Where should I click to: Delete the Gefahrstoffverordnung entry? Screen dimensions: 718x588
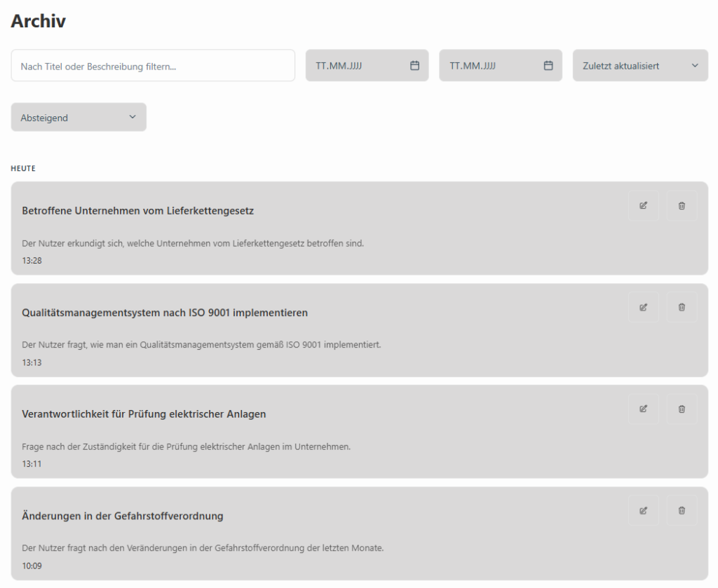click(682, 511)
